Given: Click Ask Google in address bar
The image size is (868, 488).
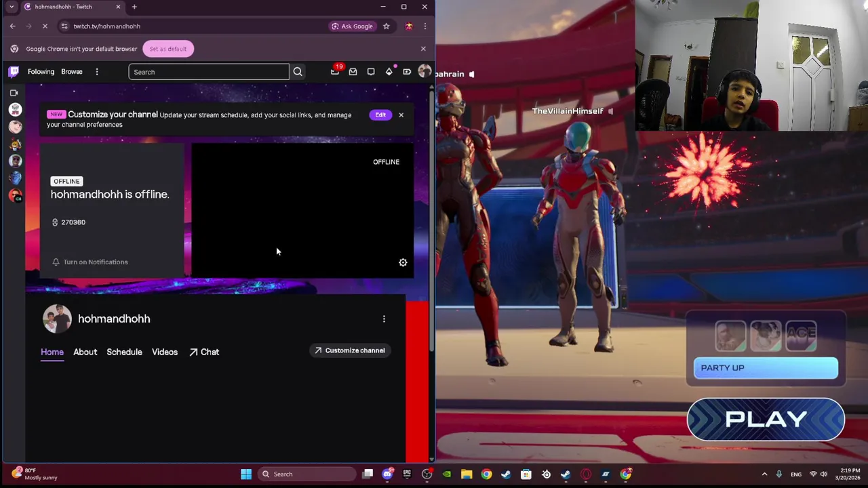Looking at the screenshot, I should tap(352, 26).
